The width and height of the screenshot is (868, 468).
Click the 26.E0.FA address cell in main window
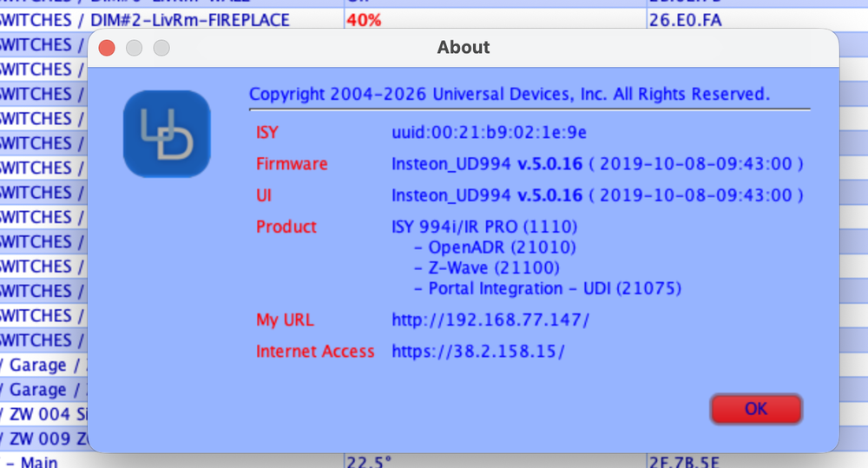pos(686,21)
